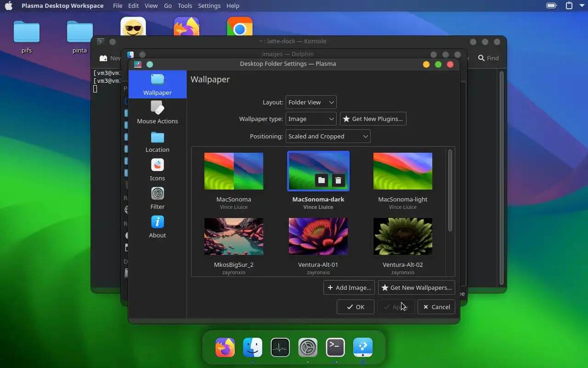
Task: Change the Positioning combo box
Action: [x=328, y=136]
